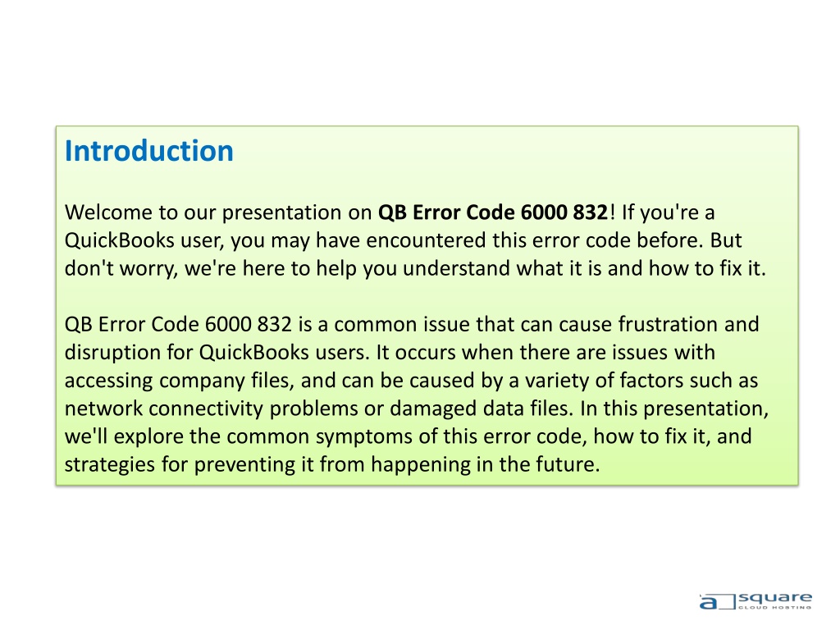The width and height of the screenshot is (840, 630).
Task: Click the phrase "frustration and disruption"
Action: [412, 339]
